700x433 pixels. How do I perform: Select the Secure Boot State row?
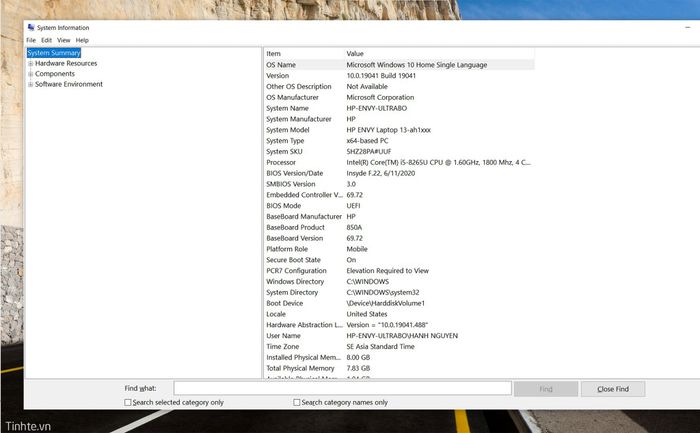pyautogui.click(x=399, y=260)
